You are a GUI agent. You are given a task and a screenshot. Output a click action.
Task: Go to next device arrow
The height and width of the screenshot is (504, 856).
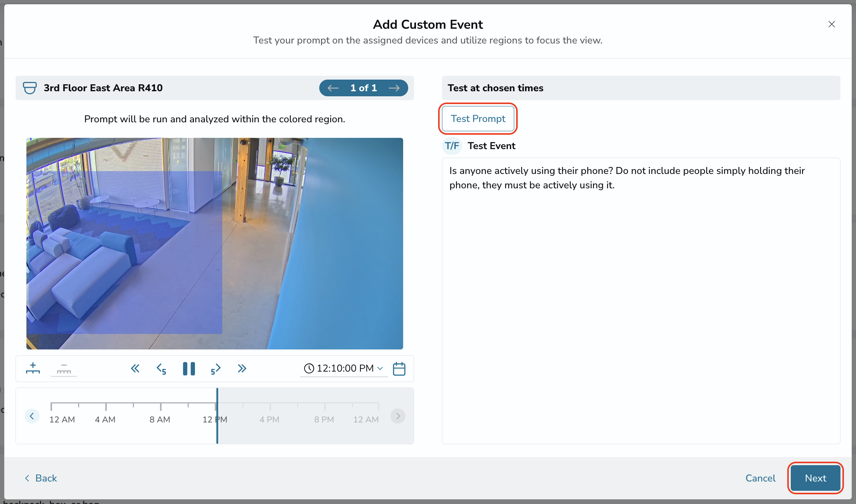(x=394, y=88)
